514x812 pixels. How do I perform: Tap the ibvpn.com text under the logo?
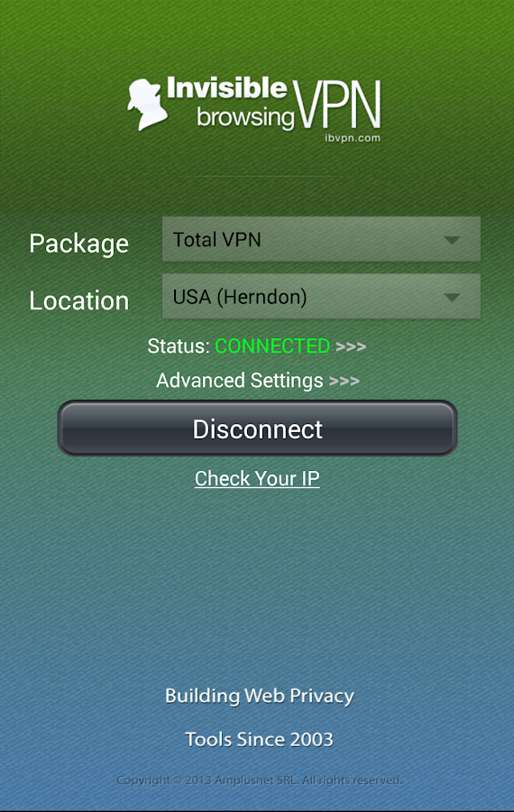click(x=353, y=138)
